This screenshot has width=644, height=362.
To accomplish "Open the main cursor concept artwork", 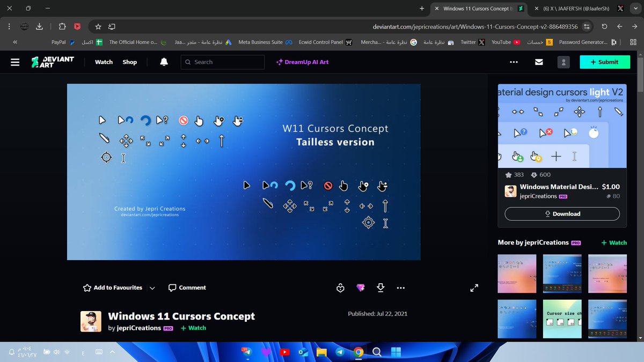I will 244,172.
